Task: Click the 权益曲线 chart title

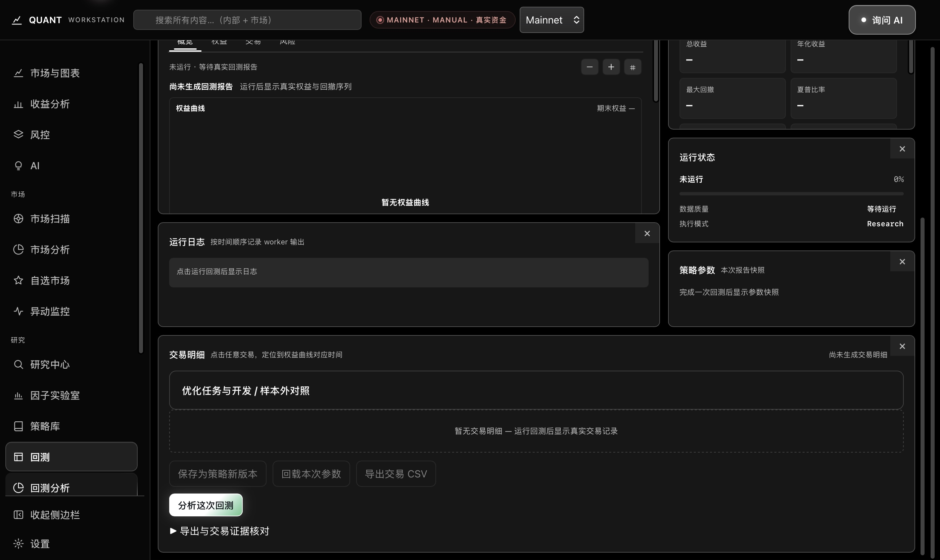Action: pyautogui.click(x=191, y=108)
